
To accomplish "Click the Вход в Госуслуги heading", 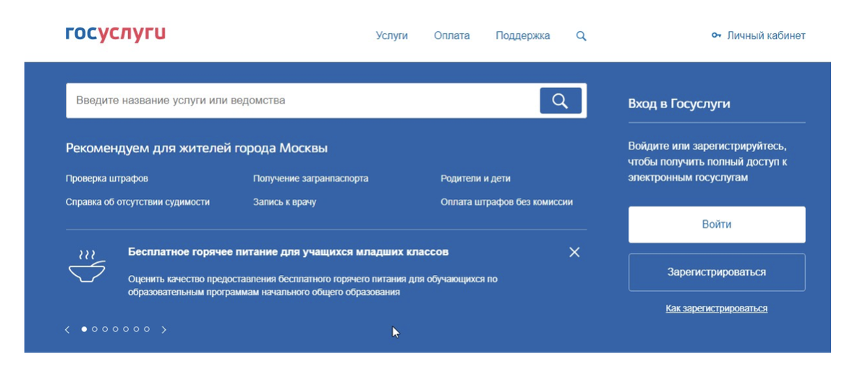I will tap(679, 104).
